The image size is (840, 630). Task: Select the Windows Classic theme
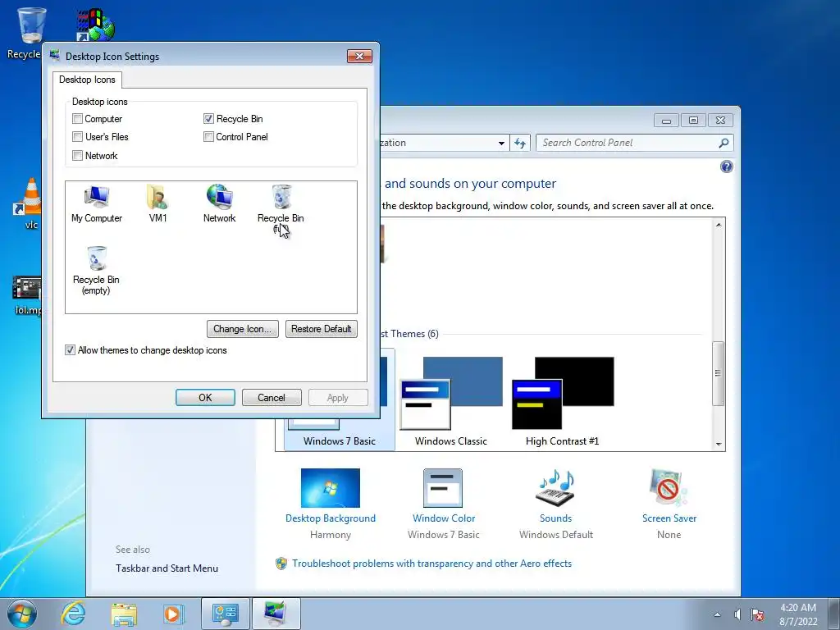tap(451, 402)
